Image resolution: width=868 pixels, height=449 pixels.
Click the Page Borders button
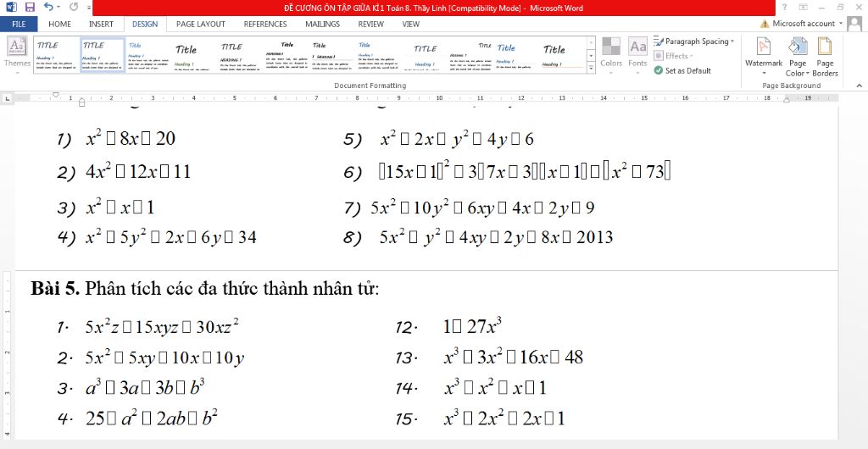tap(825, 57)
